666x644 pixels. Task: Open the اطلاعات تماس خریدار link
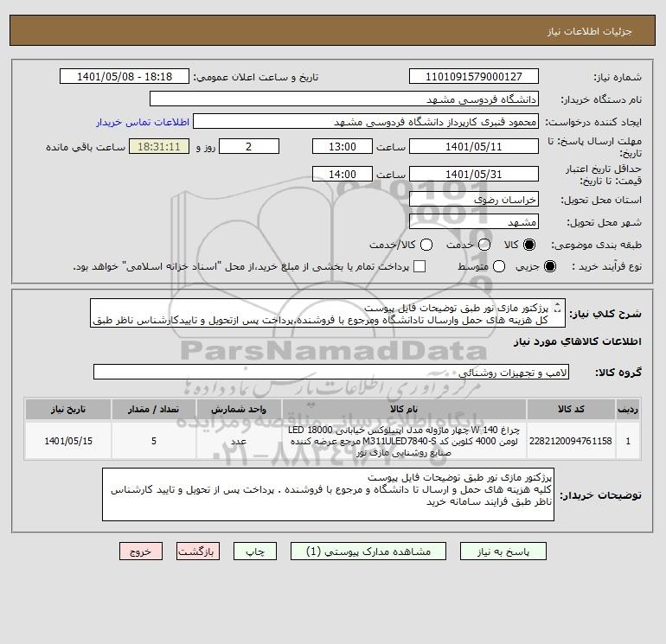click(x=143, y=122)
